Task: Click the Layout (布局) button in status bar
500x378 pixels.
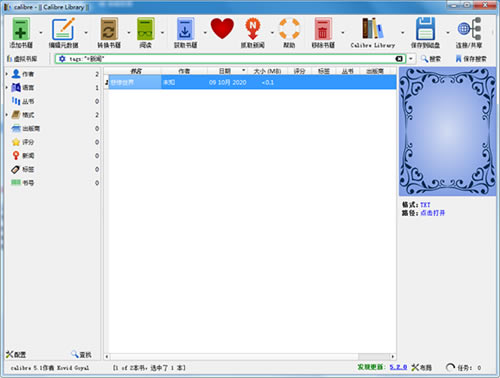Action: (422, 367)
